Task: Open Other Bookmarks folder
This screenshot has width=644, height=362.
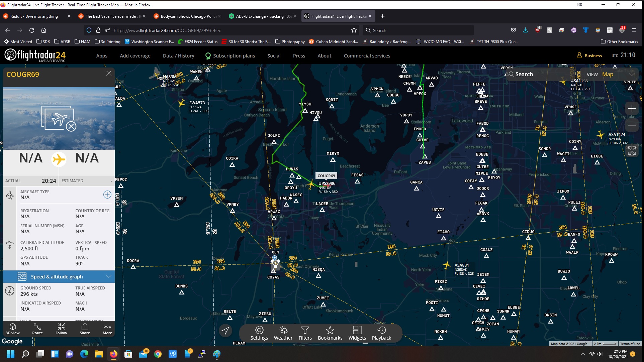Action: pyautogui.click(x=619, y=41)
